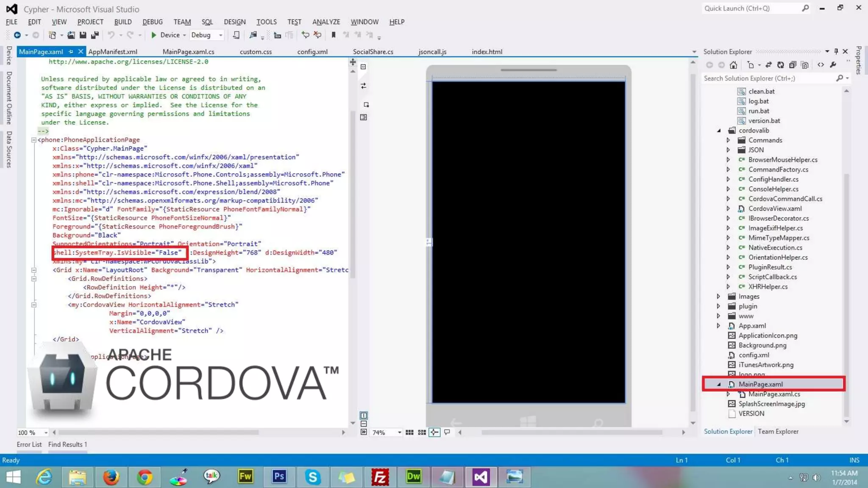Toggle snap to gridlines in designer
This screenshot has width=868, height=488.
tap(422, 433)
